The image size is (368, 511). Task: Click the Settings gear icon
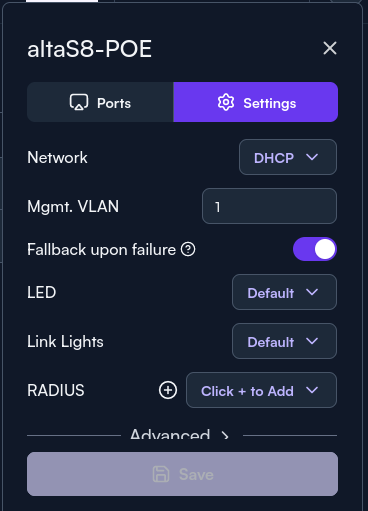226,102
